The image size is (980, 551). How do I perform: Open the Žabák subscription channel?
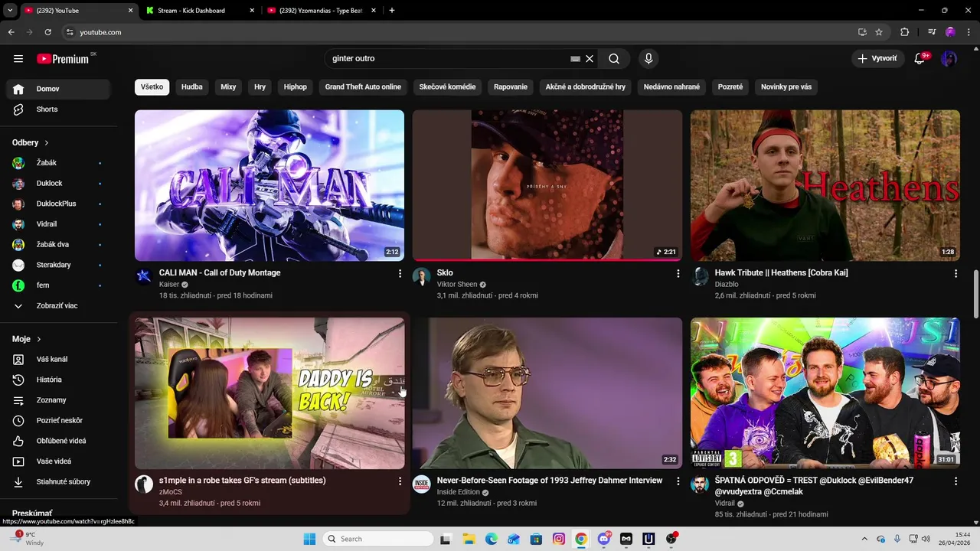(59, 163)
